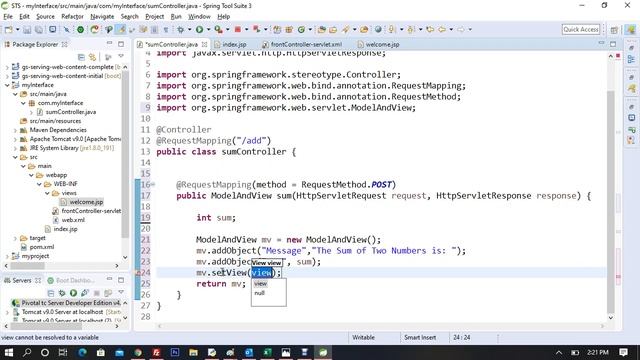The width and height of the screenshot is (640, 360).
Task: Choose 'view' from the autocomplete popup
Action: [260, 283]
